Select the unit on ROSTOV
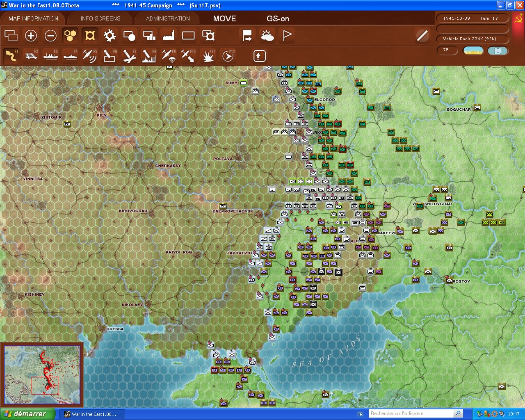525x420 pixels. tap(449, 281)
